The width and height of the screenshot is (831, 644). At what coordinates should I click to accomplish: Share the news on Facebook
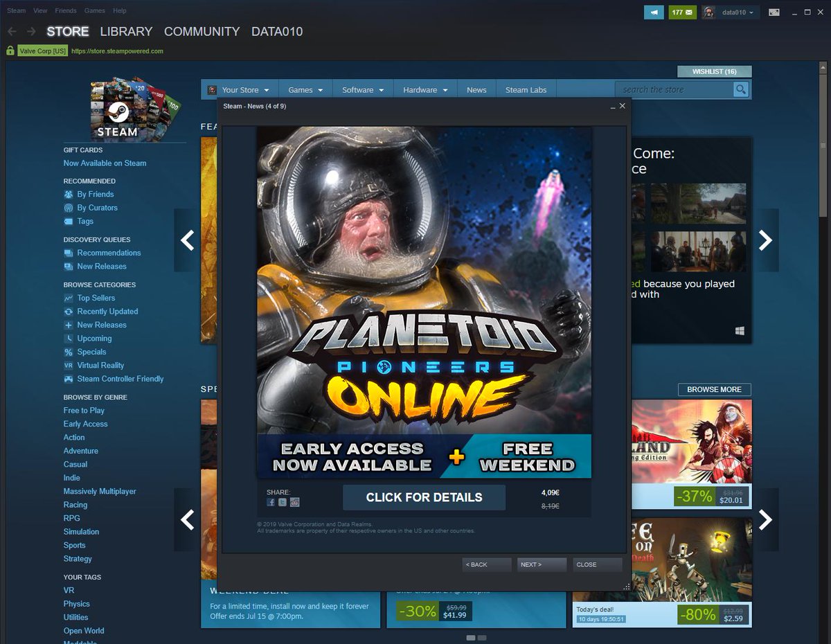point(271,502)
